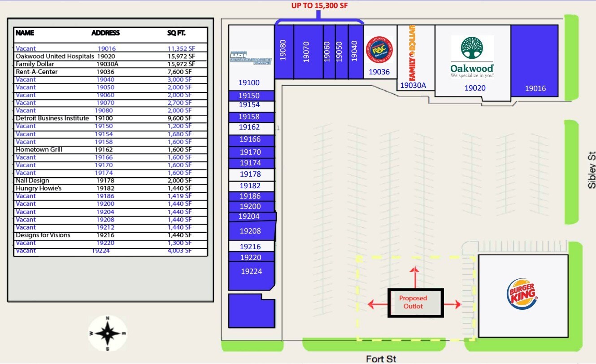Click address 19016 in the table
The image size is (596, 364).
point(107,48)
